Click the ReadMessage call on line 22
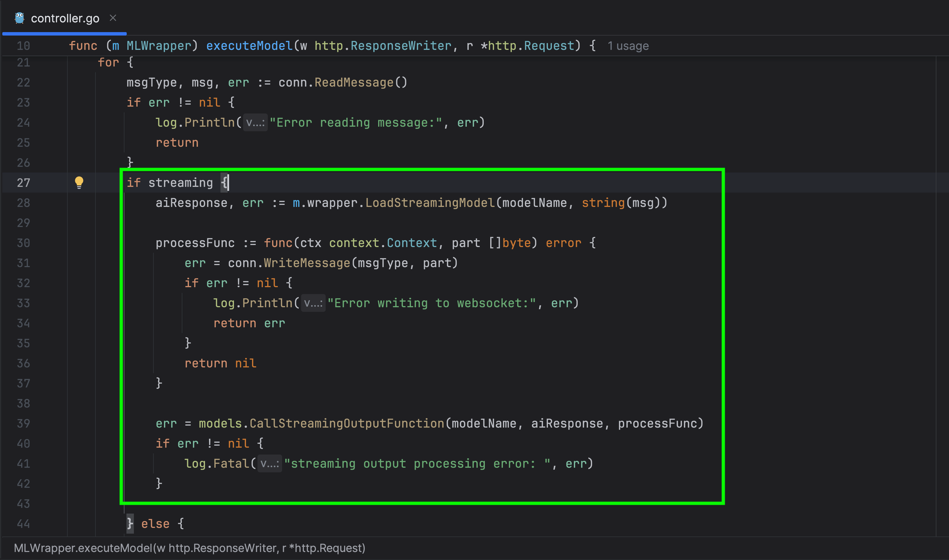Screen dimensions: 949x560 coord(354,83)
